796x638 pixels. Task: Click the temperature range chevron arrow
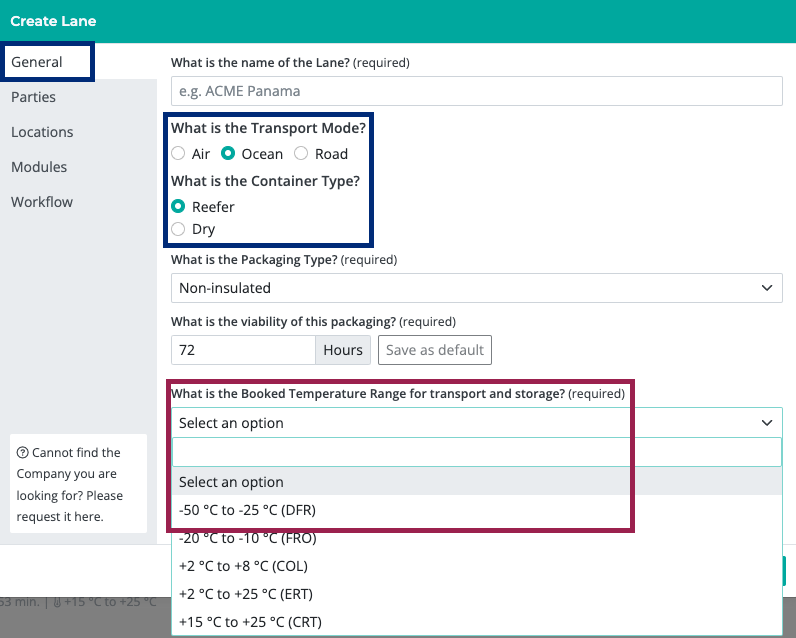point(767,423)
